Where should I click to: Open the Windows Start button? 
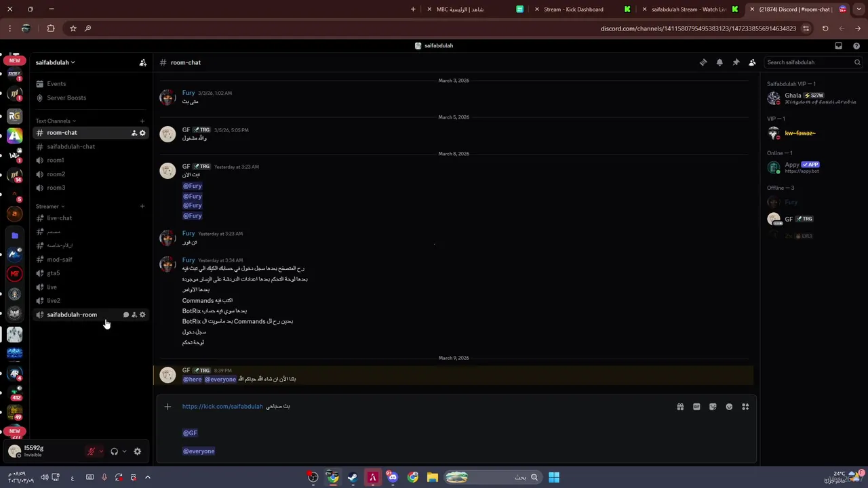click(x=554, y=477)
